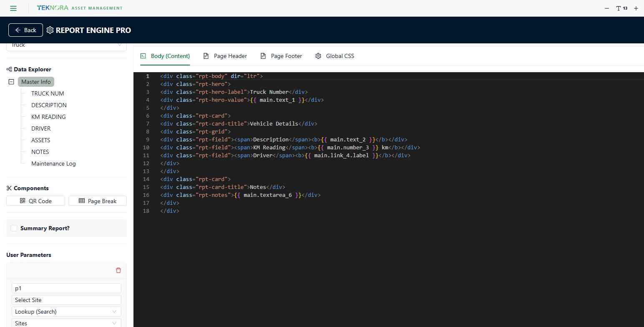Viewport: 644px width, 327px height.
Task: Select Master Info in Data Explorer
Action: pos(36,82)
